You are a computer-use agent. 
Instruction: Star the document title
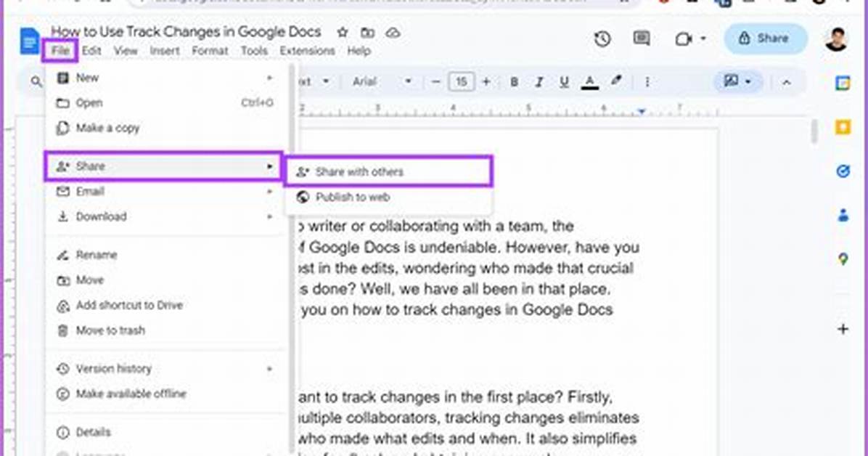coord(343,33)
